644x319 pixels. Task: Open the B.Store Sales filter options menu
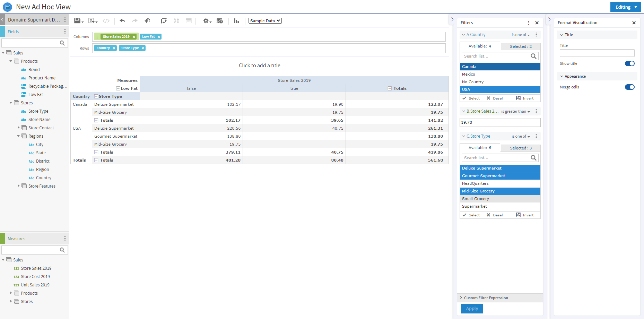(536, 111)
